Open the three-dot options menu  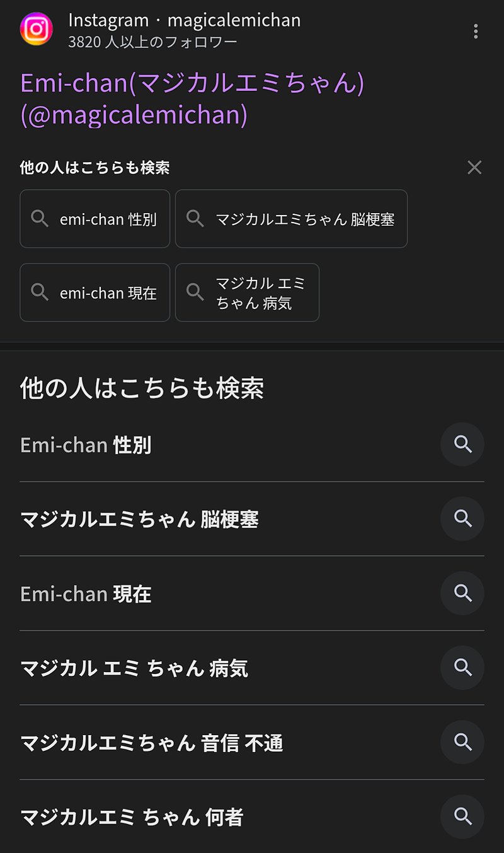476,31
